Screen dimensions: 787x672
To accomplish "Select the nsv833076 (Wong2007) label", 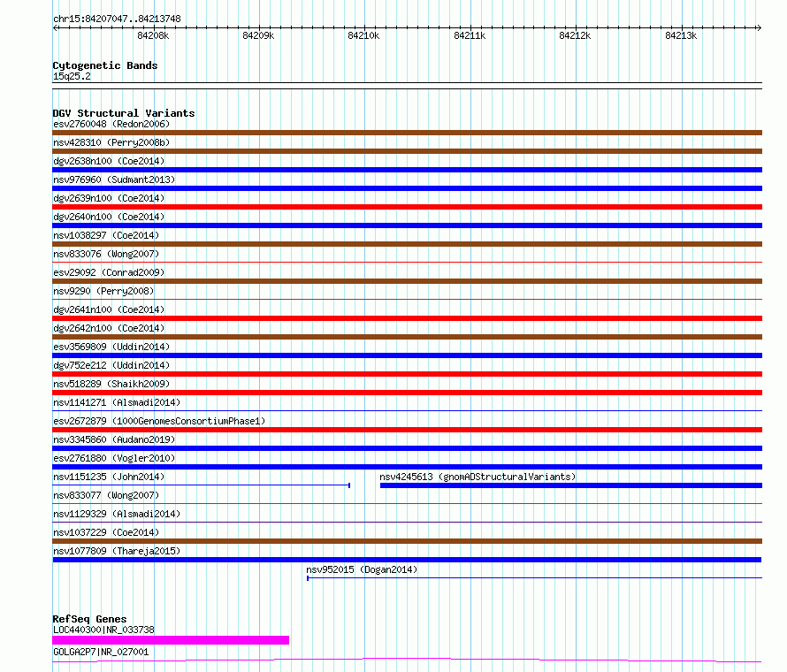I will 106,254.
